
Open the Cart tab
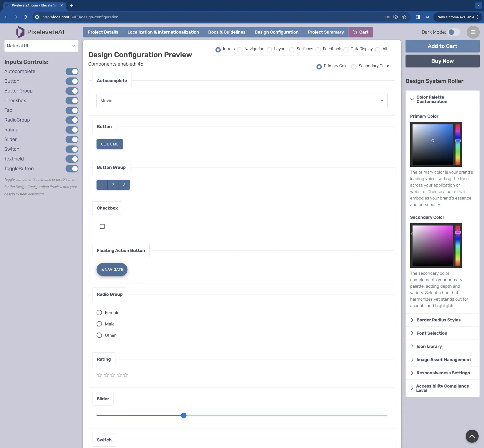click(x=361, y=32)
